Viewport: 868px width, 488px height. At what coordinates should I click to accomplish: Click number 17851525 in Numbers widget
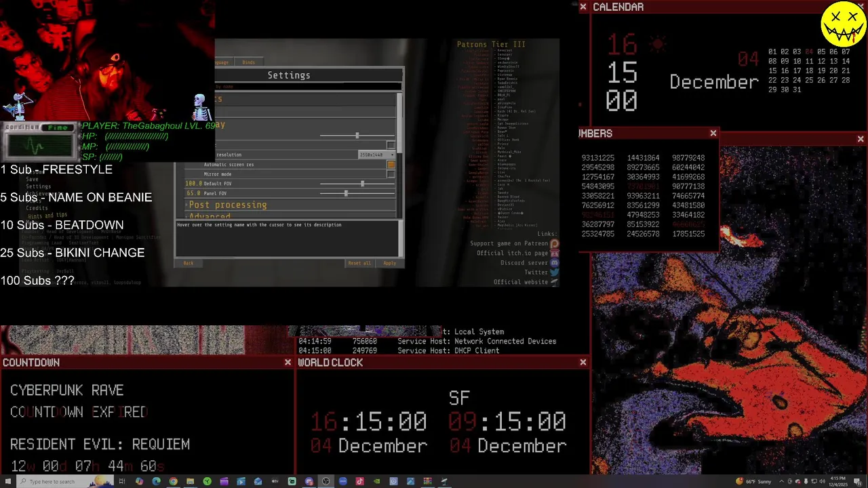(x=688, y=234)
